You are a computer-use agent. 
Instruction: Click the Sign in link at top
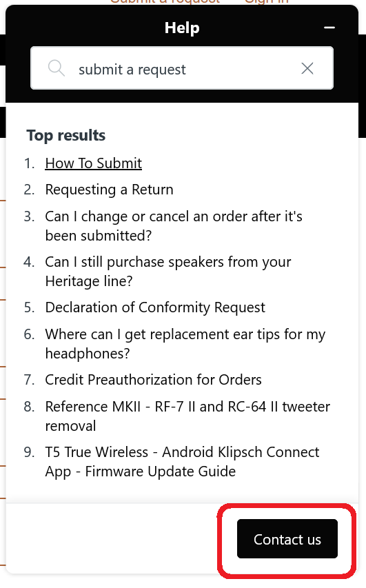267,2
